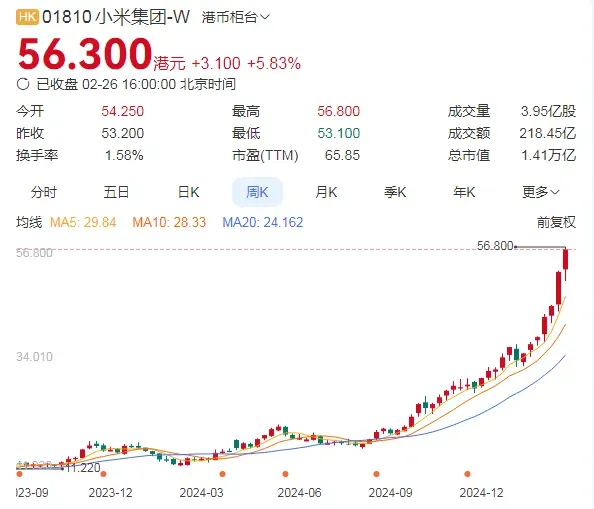Image resolution: width=594 pixels, height=509 pixels.
Task: Click the 11.220 low price callout on chart
Action: coord(83,468)
